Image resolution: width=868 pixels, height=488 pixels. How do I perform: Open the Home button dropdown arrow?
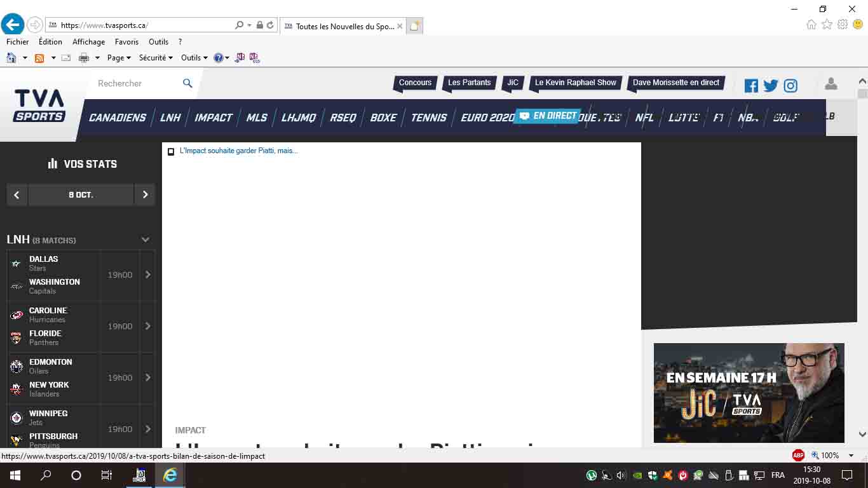[25, 58]
